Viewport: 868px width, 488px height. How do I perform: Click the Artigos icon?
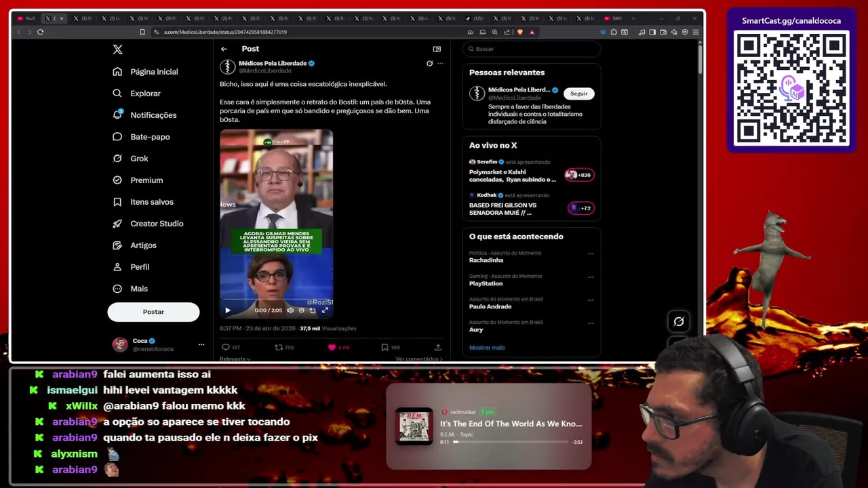(117, 245)
